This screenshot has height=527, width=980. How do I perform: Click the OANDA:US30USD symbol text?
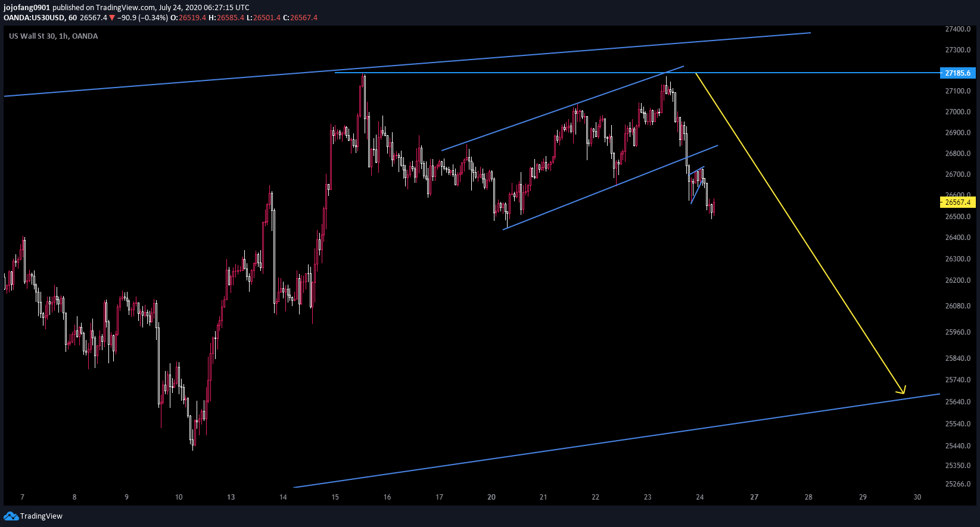click(34, 18)
